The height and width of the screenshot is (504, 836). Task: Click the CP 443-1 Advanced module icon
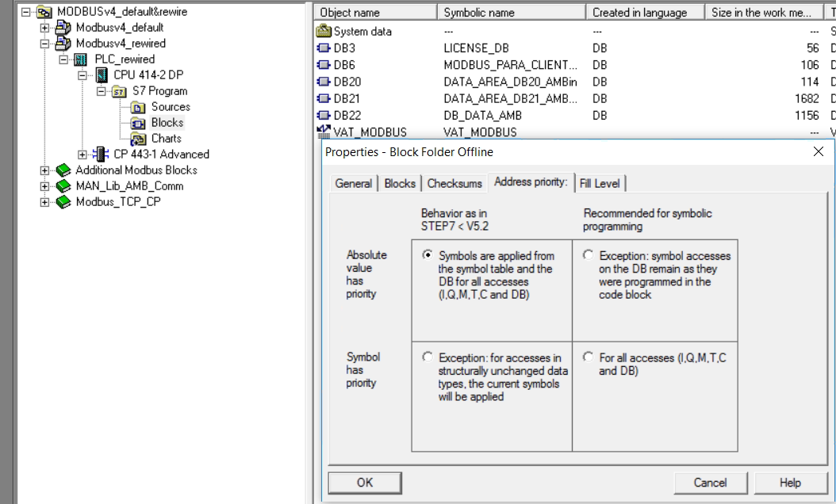100,154
